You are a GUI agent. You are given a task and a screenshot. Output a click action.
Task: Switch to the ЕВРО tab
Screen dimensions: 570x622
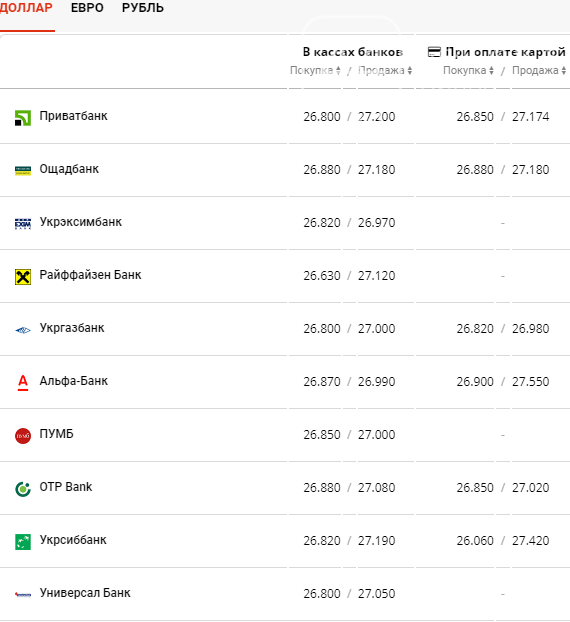click(87, 8)
